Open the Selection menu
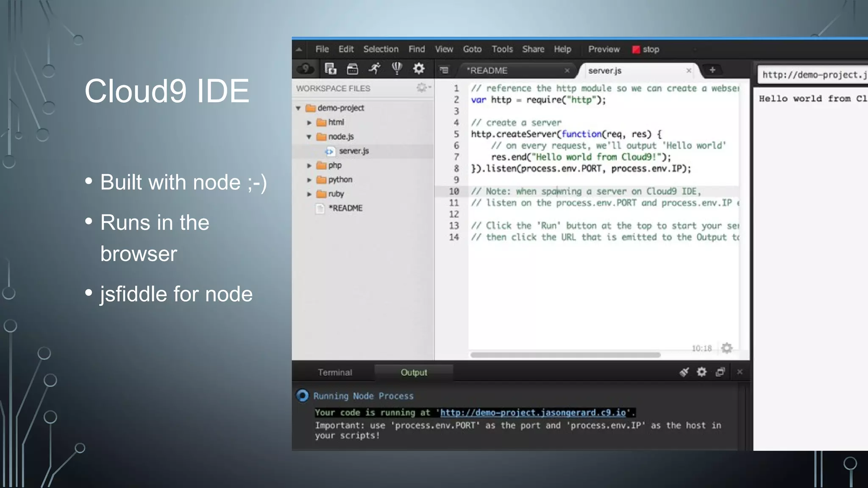 pos(381,49)
